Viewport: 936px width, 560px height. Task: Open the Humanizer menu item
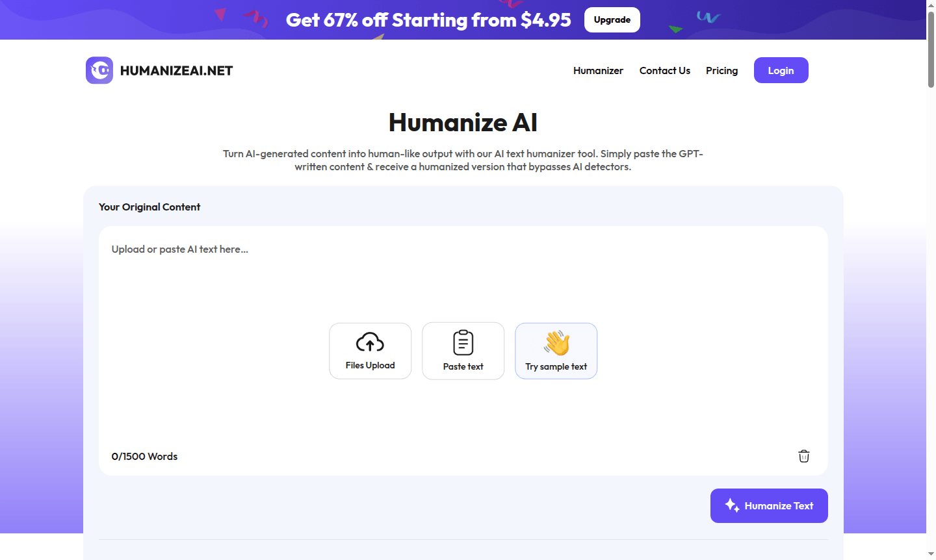(598, 70)
